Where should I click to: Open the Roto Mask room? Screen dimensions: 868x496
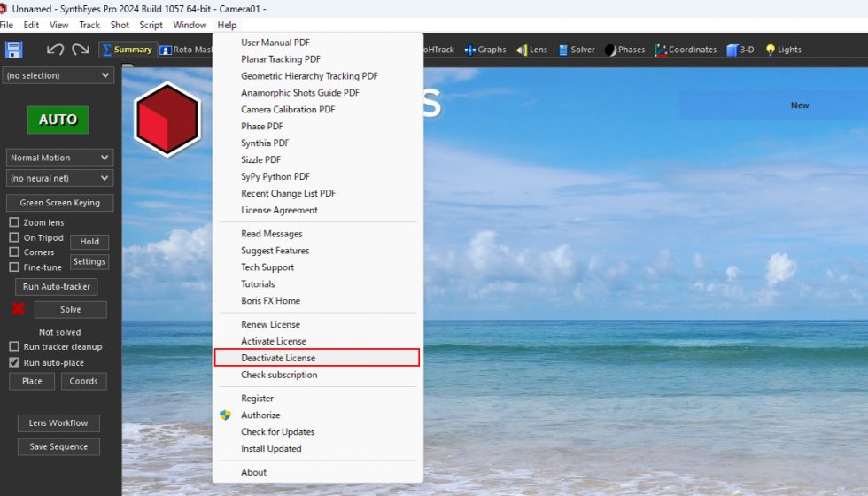tap(186, 50)
